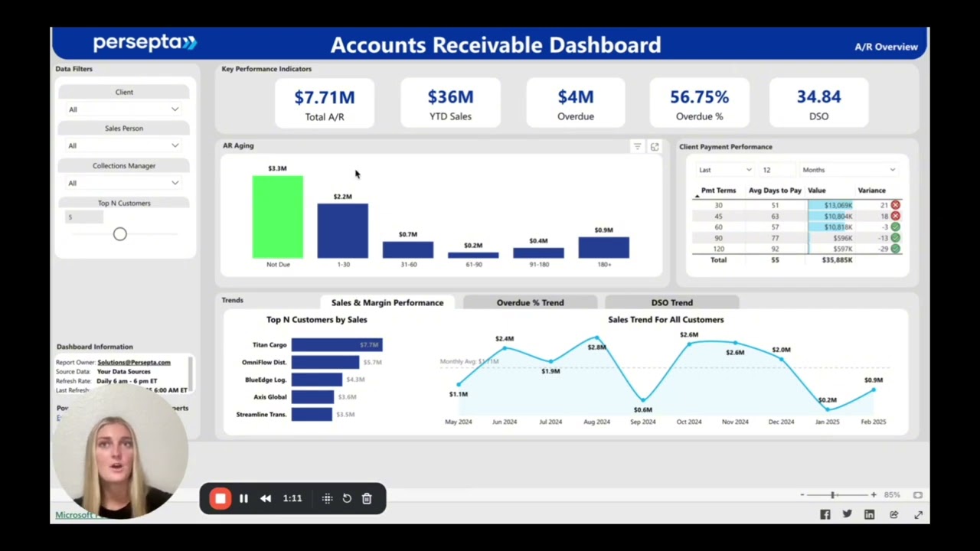This screenshot has width=980, height=551.
Task: Select the 180+ aging bar
Action: (604, 248)
